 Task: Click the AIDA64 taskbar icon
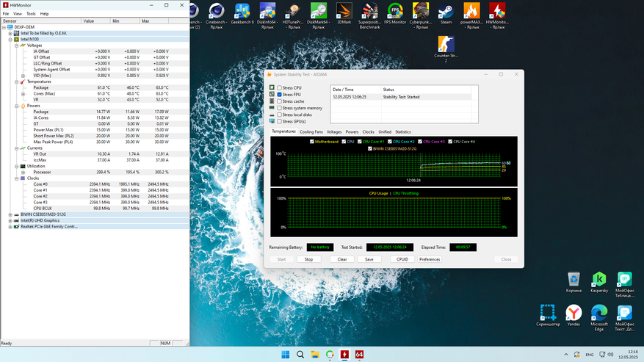(x=360, y=355)
